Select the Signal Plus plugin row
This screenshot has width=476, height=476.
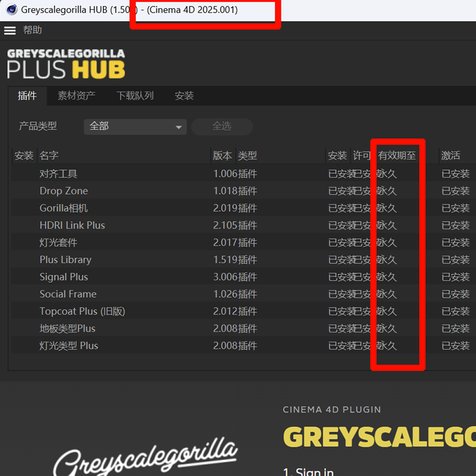[244, 277]
